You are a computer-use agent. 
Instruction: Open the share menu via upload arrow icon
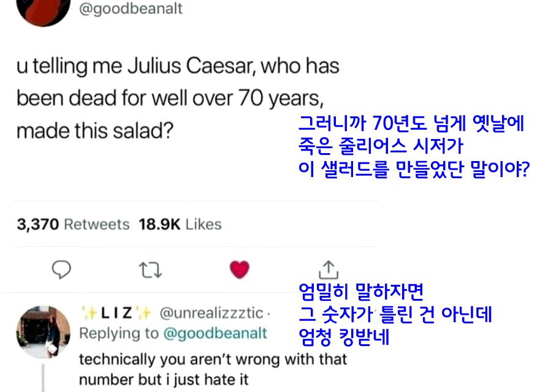pos(329,269)
